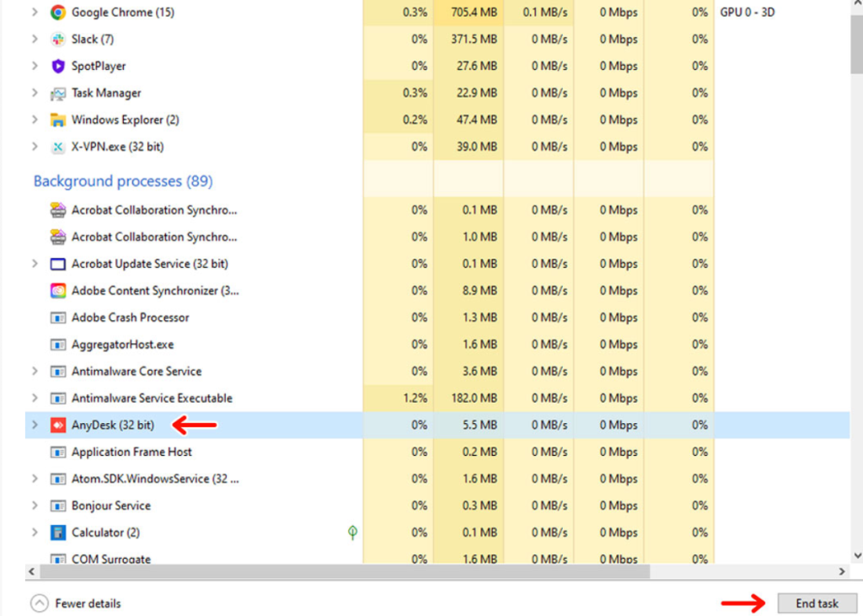Click the Fewer details link
863x616 pixels.
click(x=88, y=603)
